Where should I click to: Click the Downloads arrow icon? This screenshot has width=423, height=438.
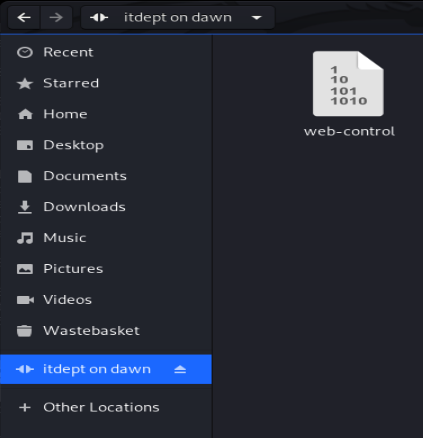pos(25,207)
